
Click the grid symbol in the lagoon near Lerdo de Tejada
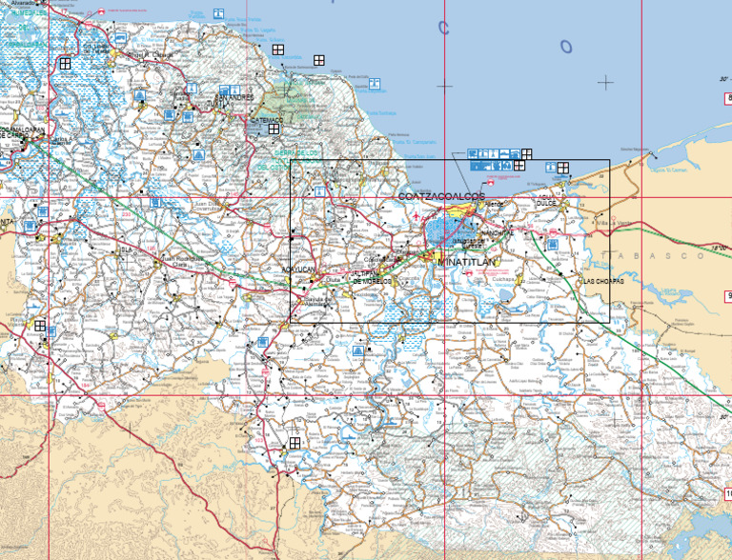point(65,63)
